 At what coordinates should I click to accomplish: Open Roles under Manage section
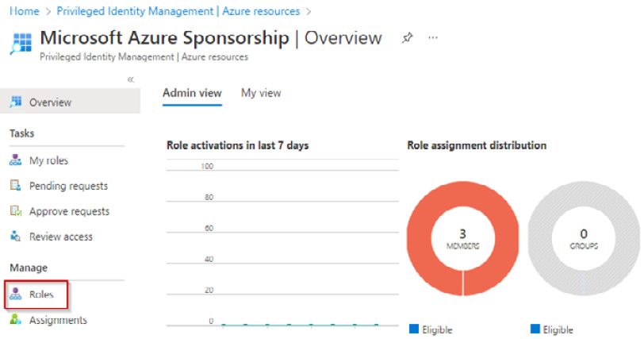coord(41,295)
